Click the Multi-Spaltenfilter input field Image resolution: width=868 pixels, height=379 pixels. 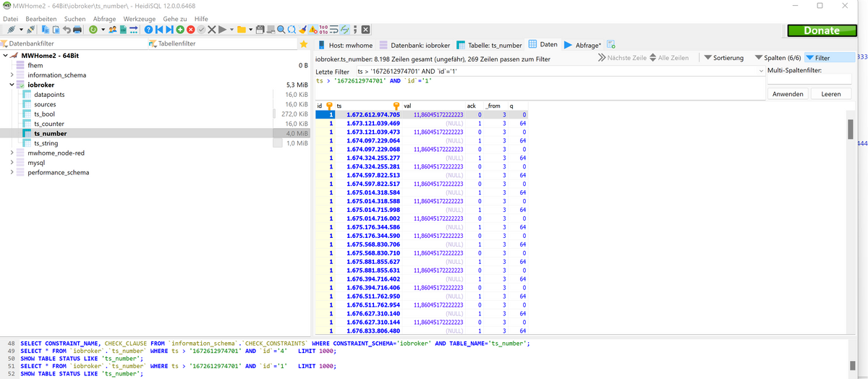click(809, 80)
